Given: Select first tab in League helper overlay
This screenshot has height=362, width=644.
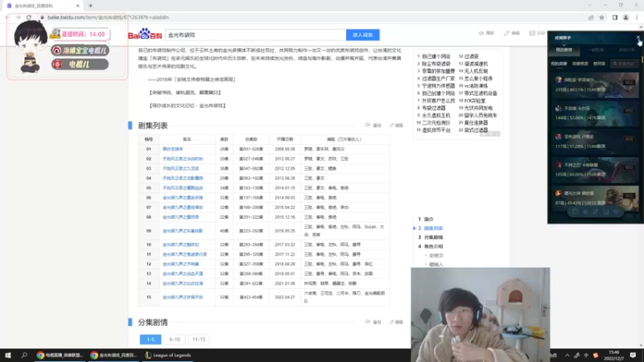Looking at the screenshot, I should click(564, 50).
